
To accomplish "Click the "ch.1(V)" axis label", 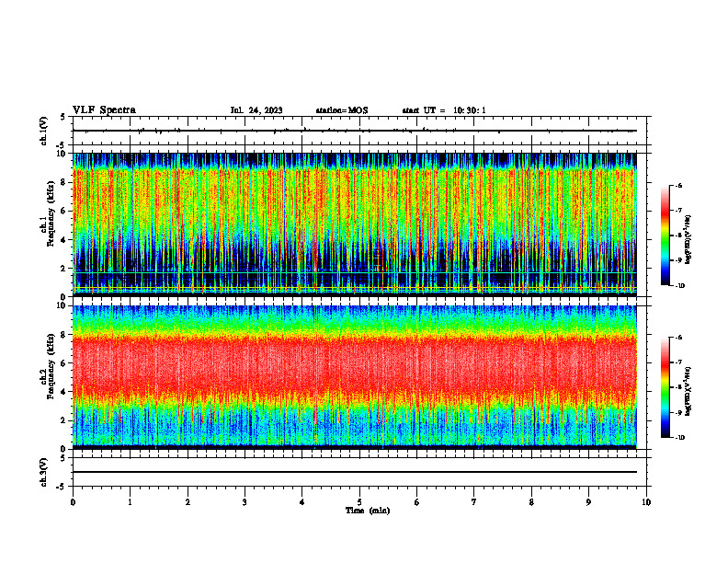I will (x=44, y=131).
